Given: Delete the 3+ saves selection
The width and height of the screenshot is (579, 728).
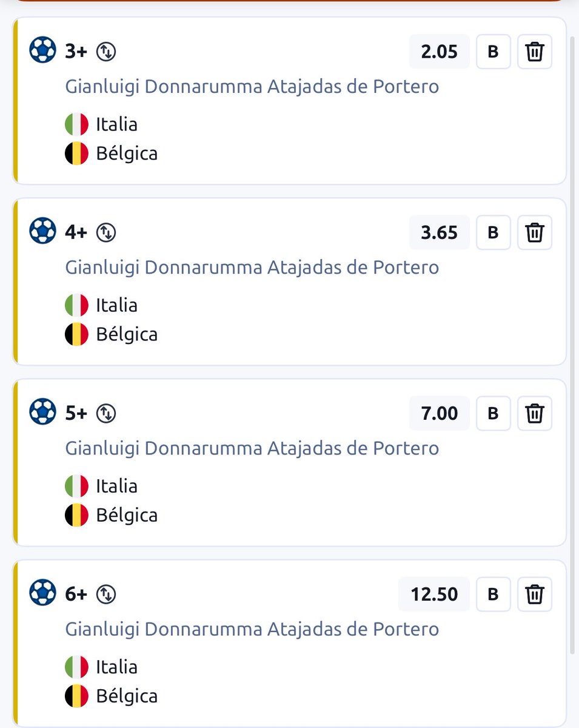Looking at the screenshot, I should coord(535,52).
